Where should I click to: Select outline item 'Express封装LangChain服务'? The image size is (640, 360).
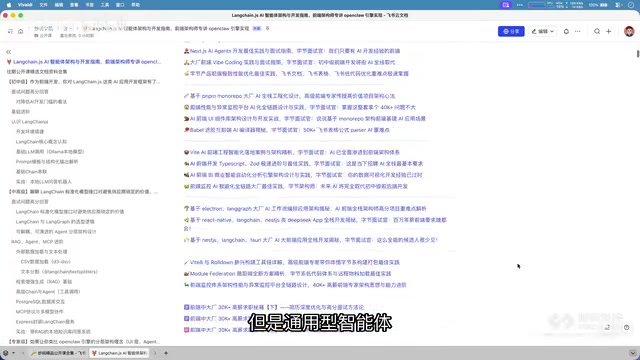coord(45,322)
